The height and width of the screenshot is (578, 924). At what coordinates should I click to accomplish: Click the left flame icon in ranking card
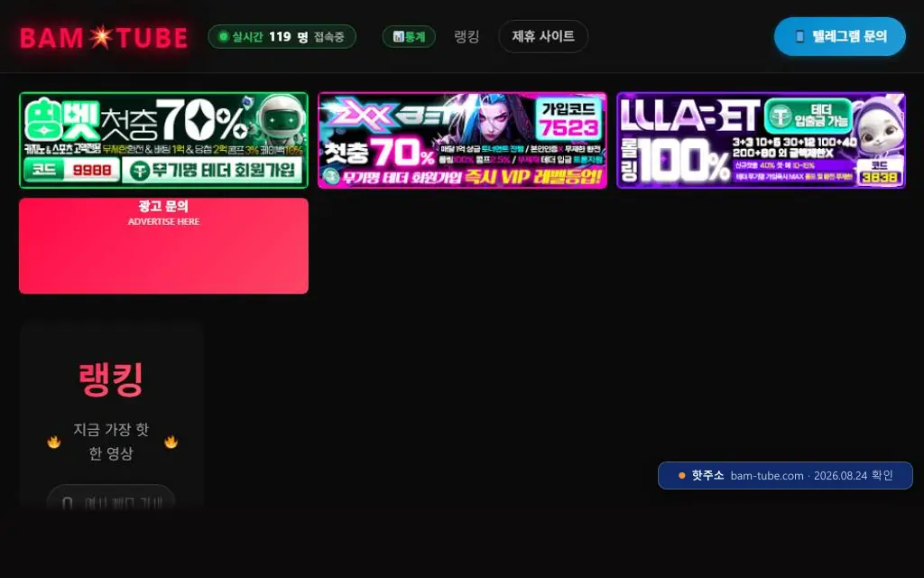[x=54, y=442]
